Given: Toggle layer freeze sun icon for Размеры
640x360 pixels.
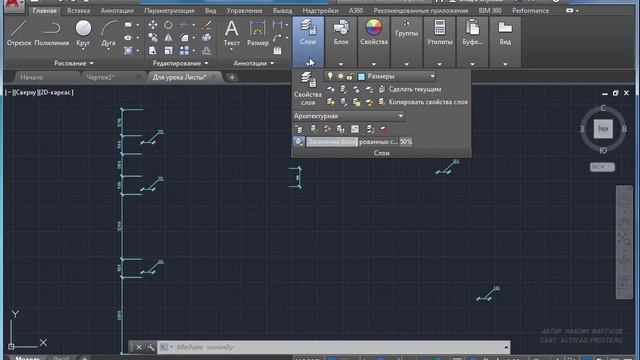Looking at the screenshot, I should pyautogui.click(x=340, y=76).
